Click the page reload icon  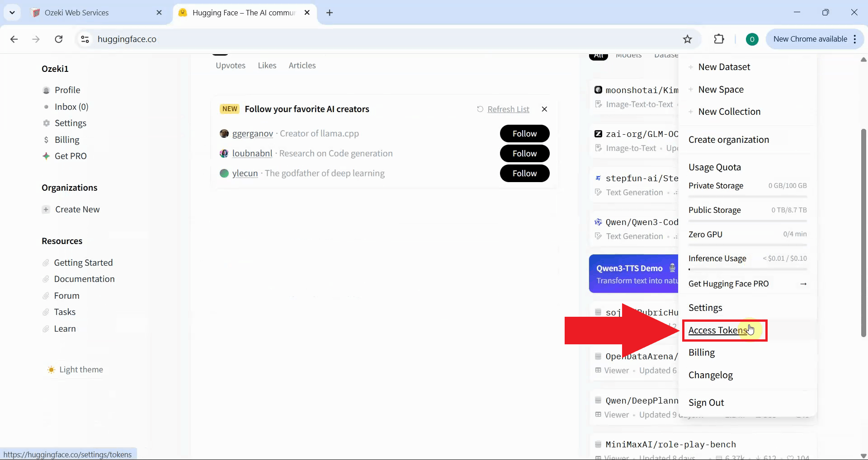click(x=58, y=39)
